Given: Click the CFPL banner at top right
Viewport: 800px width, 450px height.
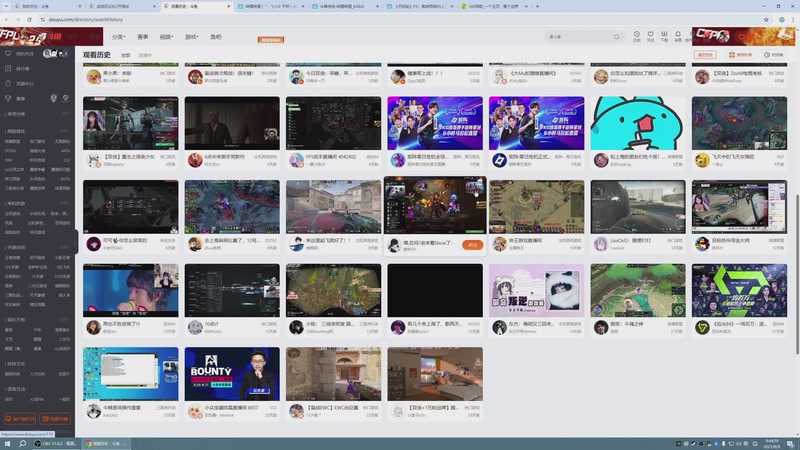Looking at the screenshot, I should 743,36.
